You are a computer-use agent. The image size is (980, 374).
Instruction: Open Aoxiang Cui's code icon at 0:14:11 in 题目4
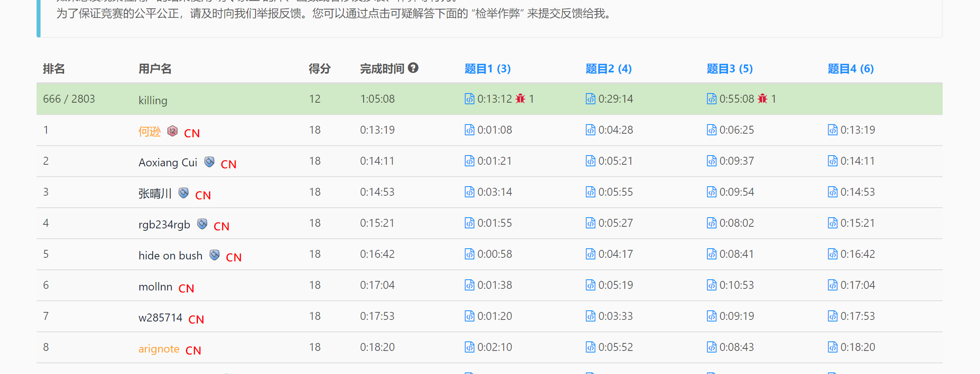tap(833, 161)
